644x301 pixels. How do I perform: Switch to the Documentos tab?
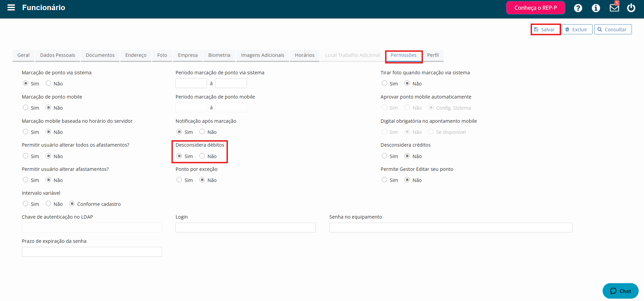click(x=100, y=55)
